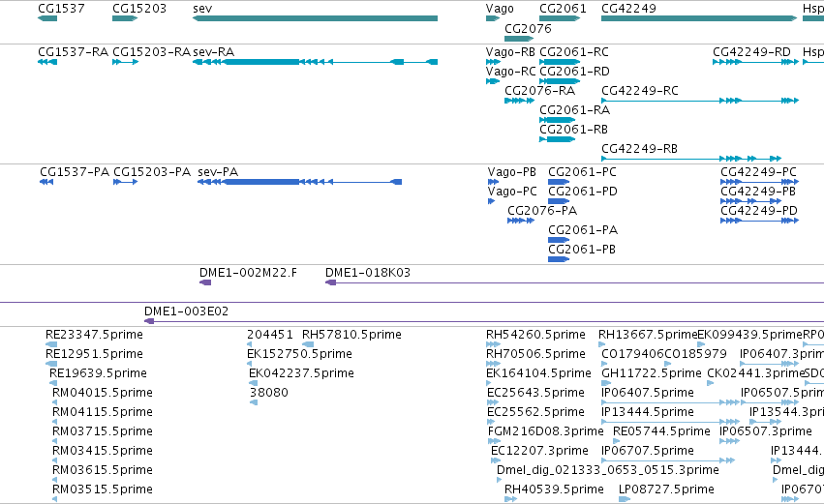Click EST RE19639.5prime

[x=53, y=383]
